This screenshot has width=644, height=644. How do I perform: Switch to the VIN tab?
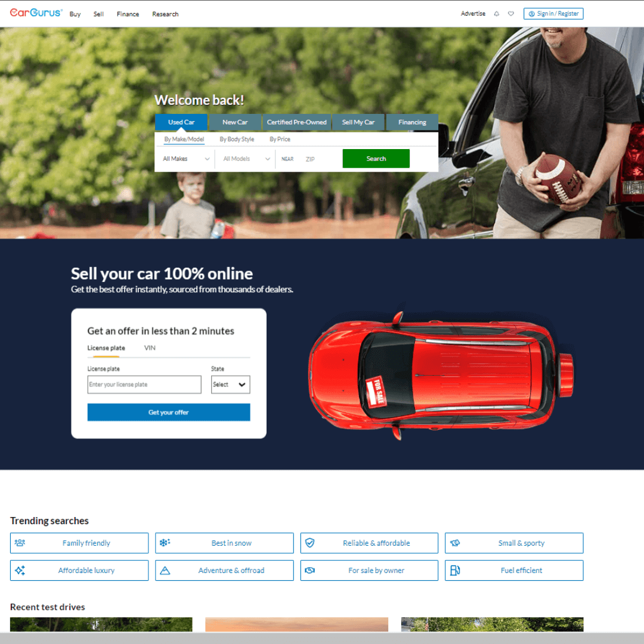[x=150, y=348]
